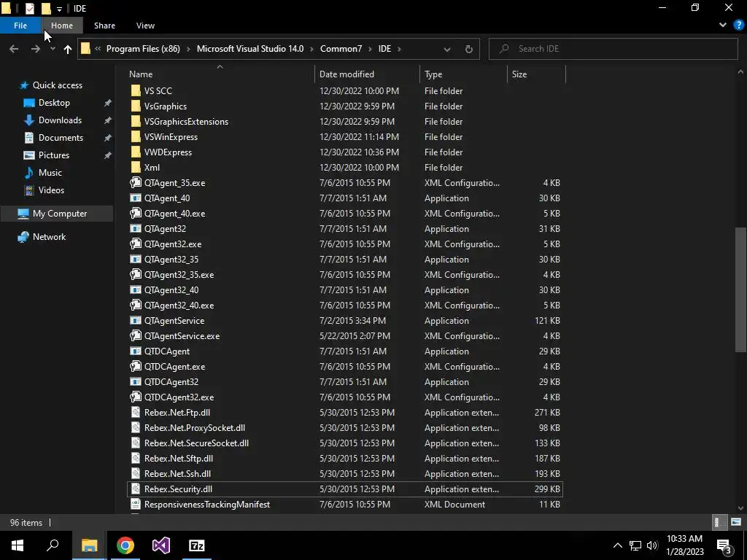This screenshot has width=747, height=560.
Task: Jump to the Microsoft Visual Studio 14.0 breadcrumb
Action: [x=250, y=49]
